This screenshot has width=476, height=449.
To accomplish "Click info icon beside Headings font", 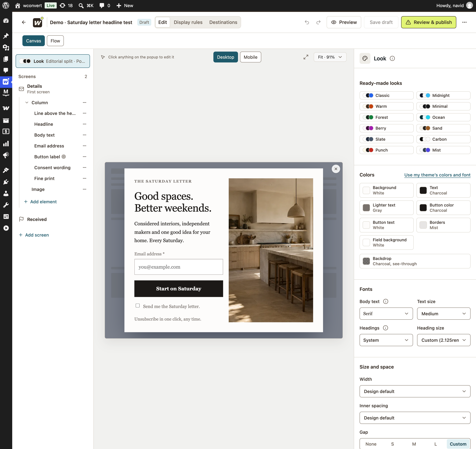I will (x=385, y=328).
